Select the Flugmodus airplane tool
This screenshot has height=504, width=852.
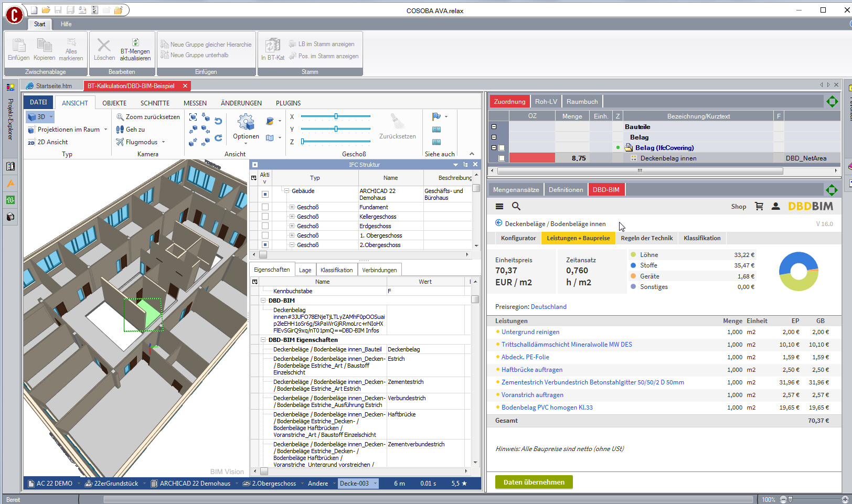[119, 142]
